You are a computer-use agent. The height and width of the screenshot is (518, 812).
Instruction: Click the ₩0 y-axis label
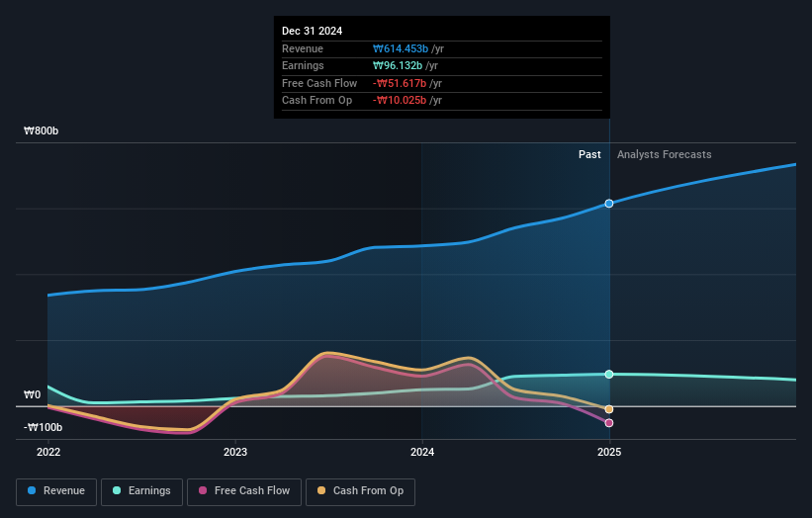32,394
